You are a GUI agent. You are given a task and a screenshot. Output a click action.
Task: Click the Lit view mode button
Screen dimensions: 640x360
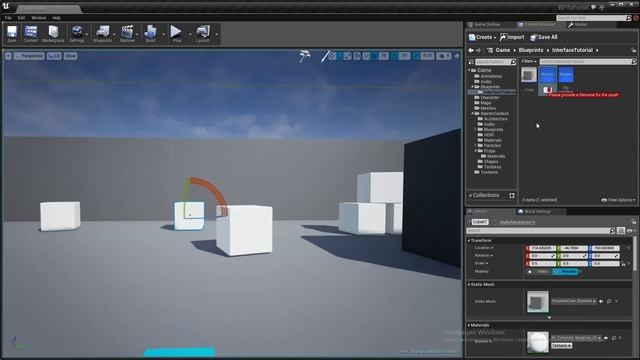(54, 56)
